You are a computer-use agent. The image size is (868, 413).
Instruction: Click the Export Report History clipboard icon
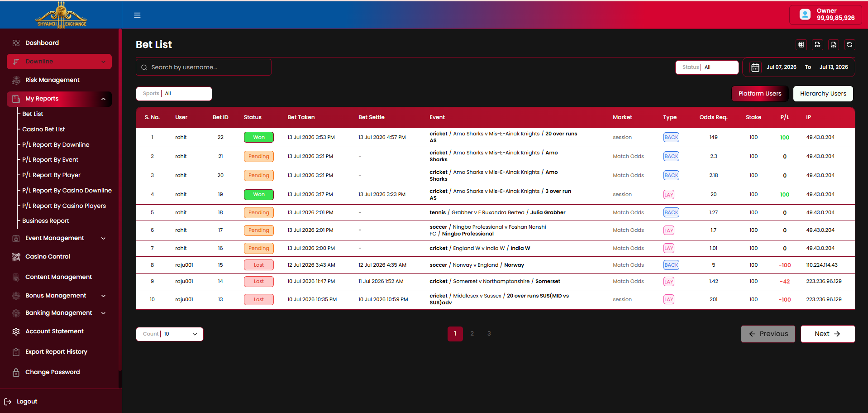point(16,352)
